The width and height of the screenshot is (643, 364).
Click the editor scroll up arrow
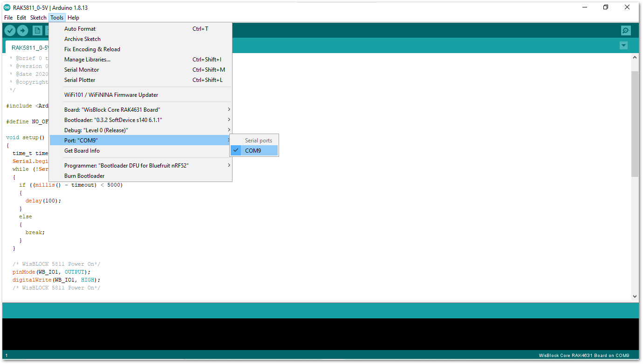click(635, 57)
